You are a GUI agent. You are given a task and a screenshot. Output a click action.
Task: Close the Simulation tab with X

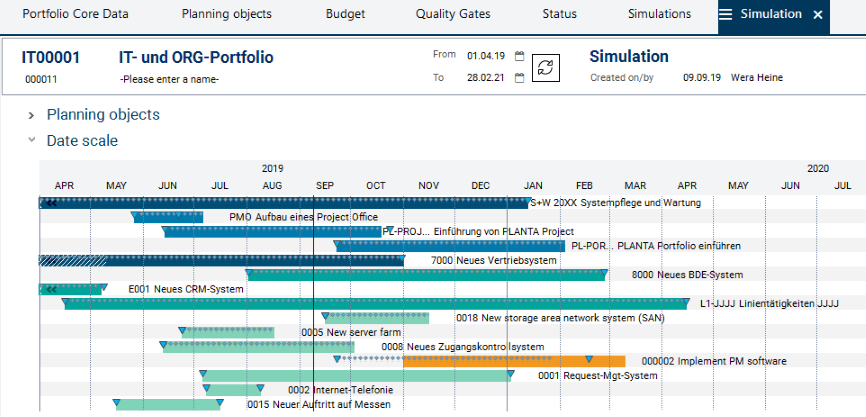(x=817, y=15)
